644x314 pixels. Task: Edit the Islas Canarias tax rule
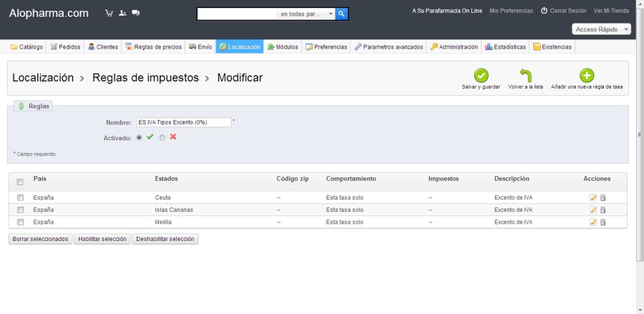(x=593, y=210)
